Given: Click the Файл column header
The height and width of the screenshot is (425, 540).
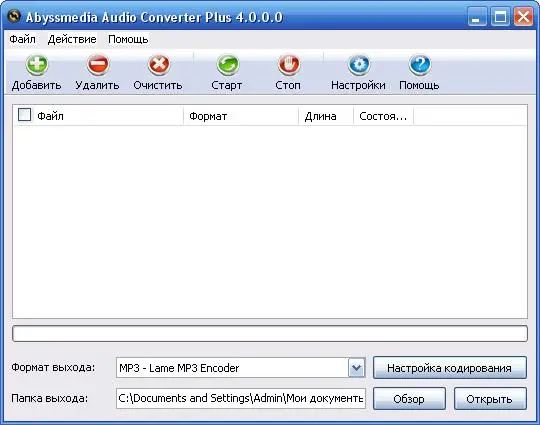Looking at the screenshot, I should click(98, 116).
